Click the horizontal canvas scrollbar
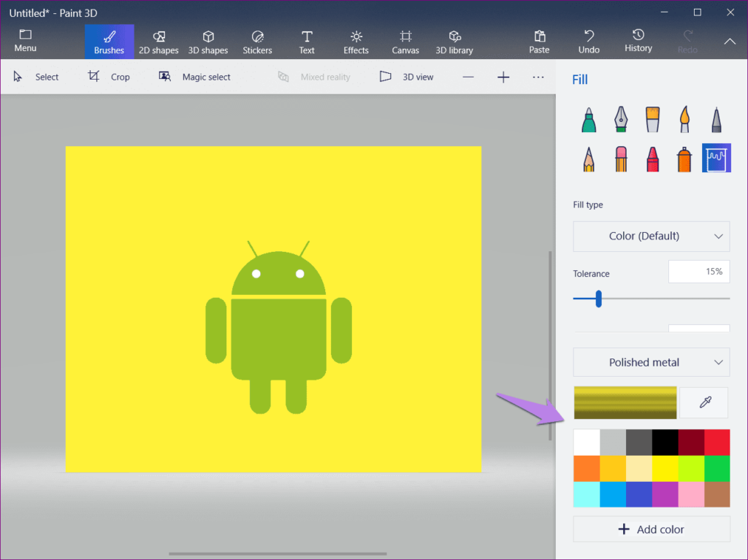Screen dimensions: 748x560 pyautogui.click(x=278, y=554)
